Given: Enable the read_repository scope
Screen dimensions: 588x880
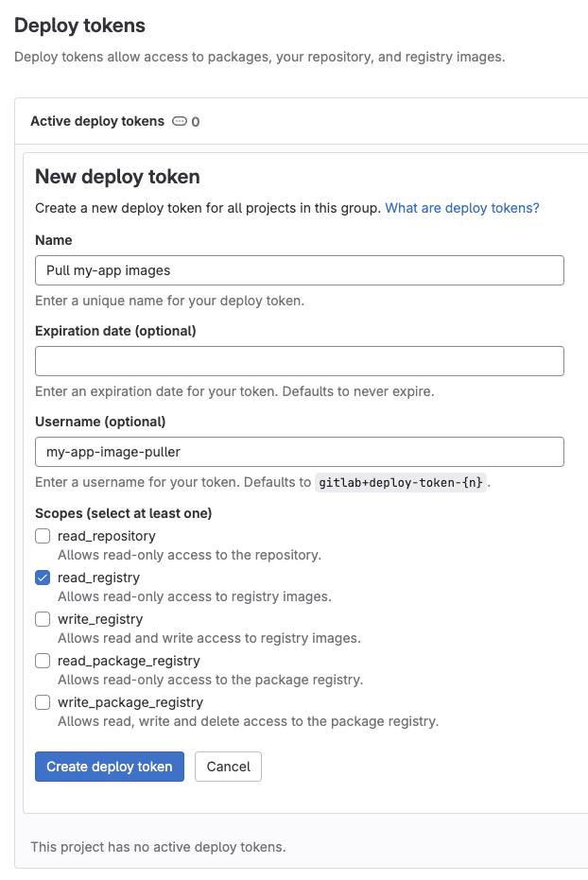Looking at the screenshot, I should pos(42,535).
